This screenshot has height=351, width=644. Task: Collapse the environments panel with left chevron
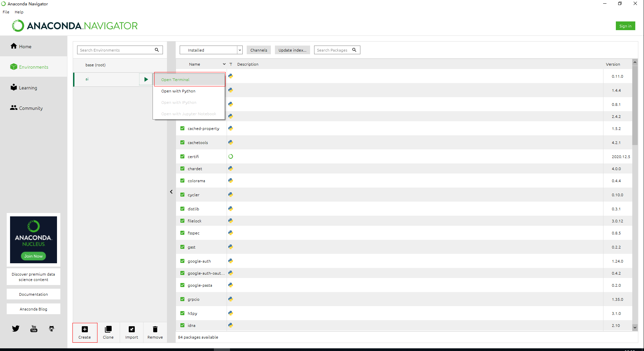click(x=171, y=192)
